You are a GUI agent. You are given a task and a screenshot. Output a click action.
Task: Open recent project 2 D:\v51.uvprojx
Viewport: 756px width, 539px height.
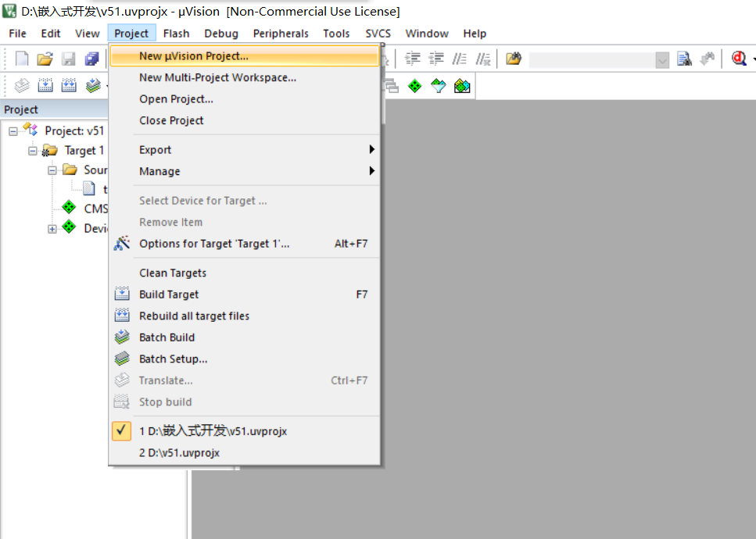245,453
